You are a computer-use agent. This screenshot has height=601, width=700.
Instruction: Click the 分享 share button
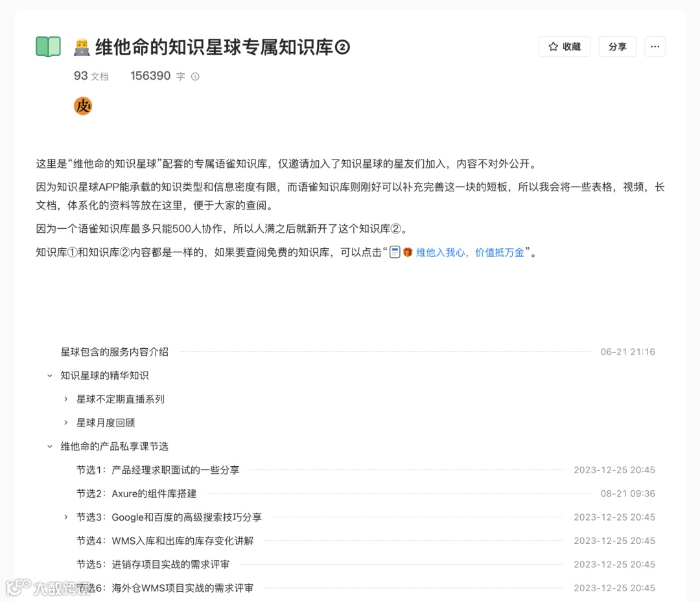click(617, 46)
